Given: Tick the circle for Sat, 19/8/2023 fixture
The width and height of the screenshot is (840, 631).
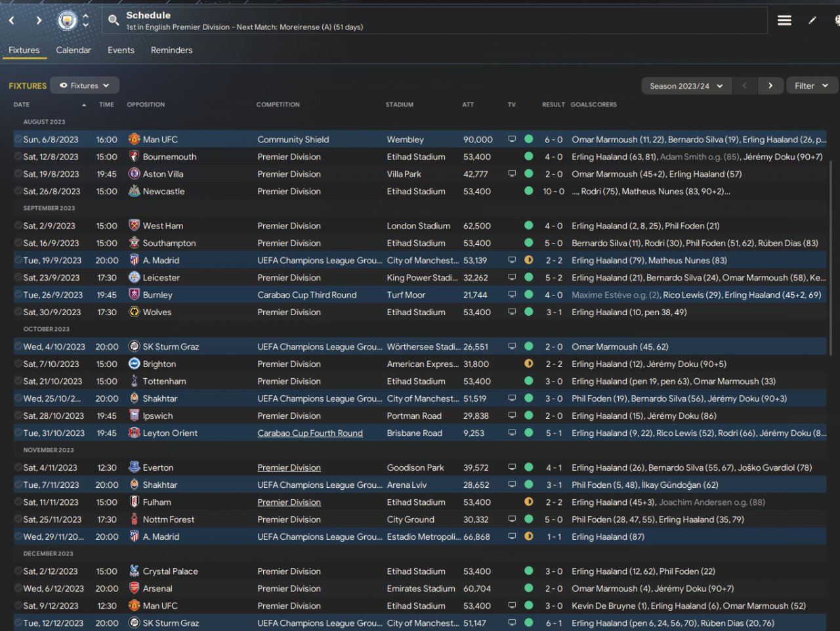Looking at the screenshot, I should [x=18, y=174].
